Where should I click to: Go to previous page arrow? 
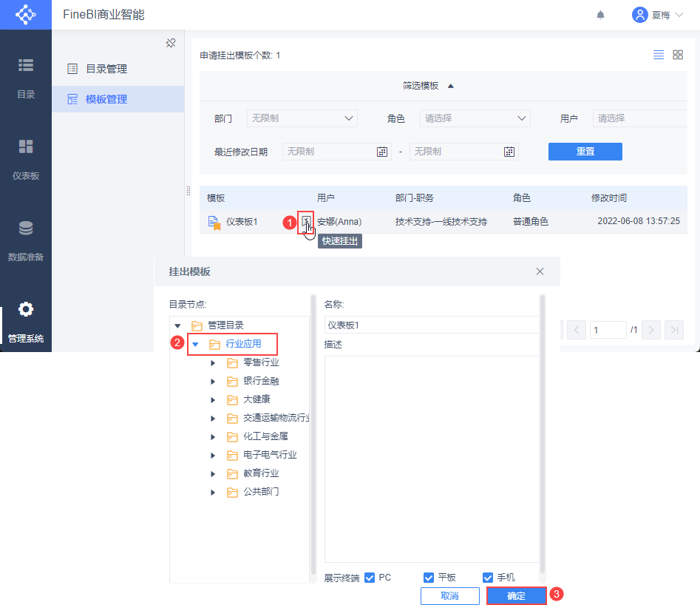577,330
